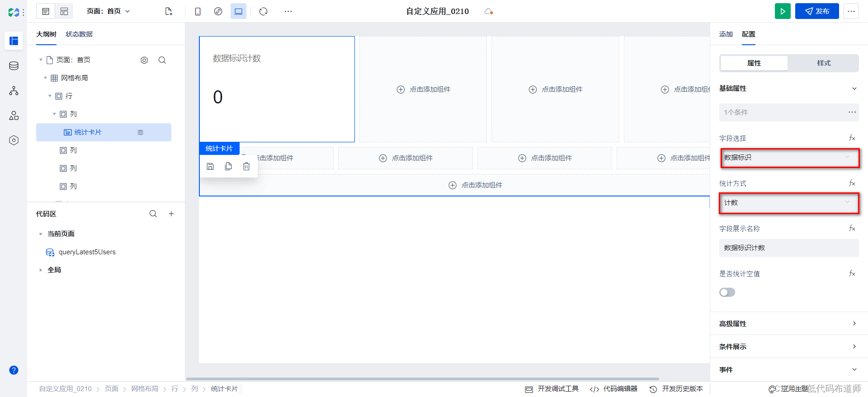868x397 pixels.
Task: Select 统计卡片 in the outline tree
Action: point(104,132)
